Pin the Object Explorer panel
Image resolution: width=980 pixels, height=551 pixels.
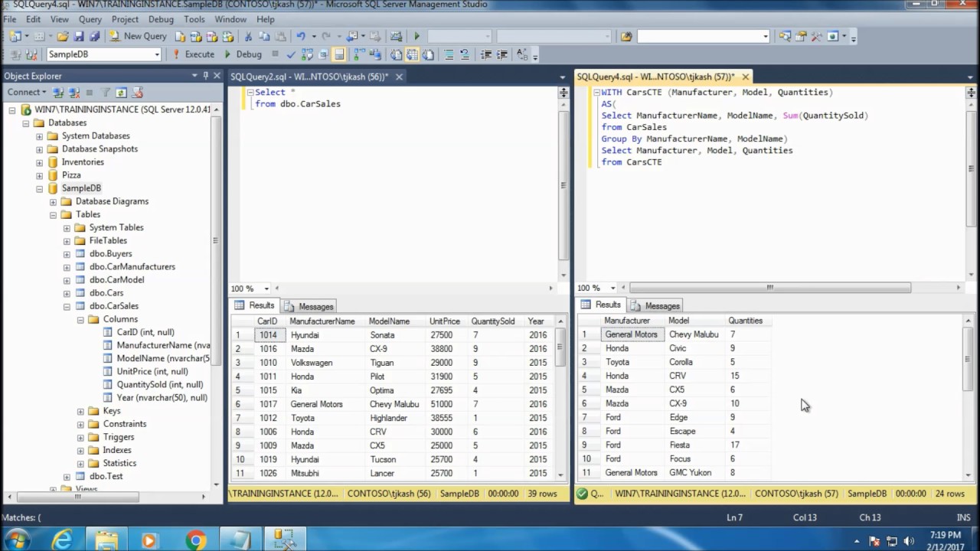pos(205,76)
